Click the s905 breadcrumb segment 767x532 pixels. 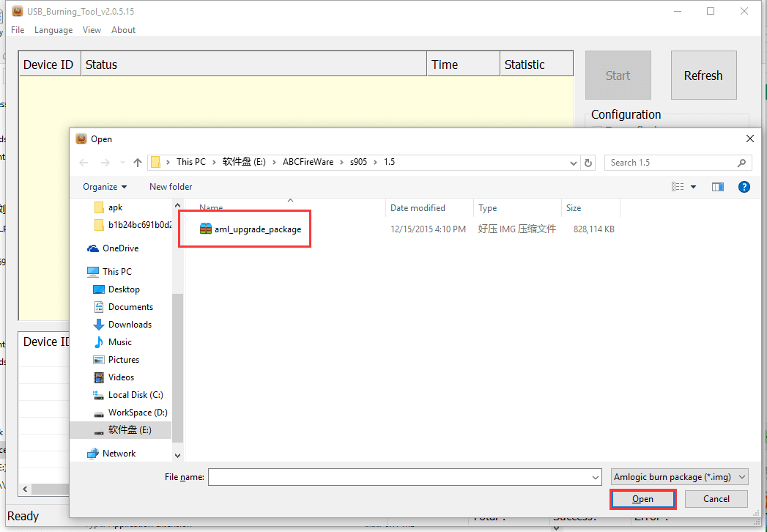pos(358,162)
